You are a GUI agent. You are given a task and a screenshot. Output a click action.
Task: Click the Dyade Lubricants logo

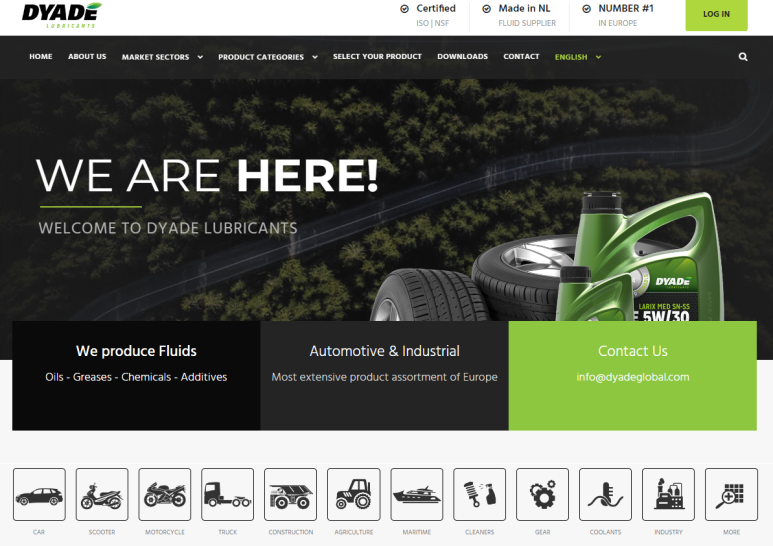pyautogui.click(x=62, y=15)
